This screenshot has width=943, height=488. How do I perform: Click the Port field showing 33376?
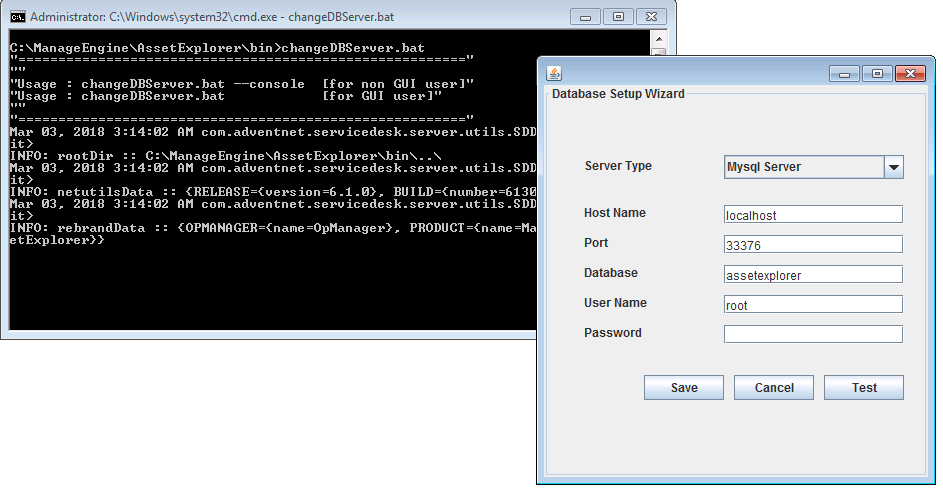[x=813, y=244]
